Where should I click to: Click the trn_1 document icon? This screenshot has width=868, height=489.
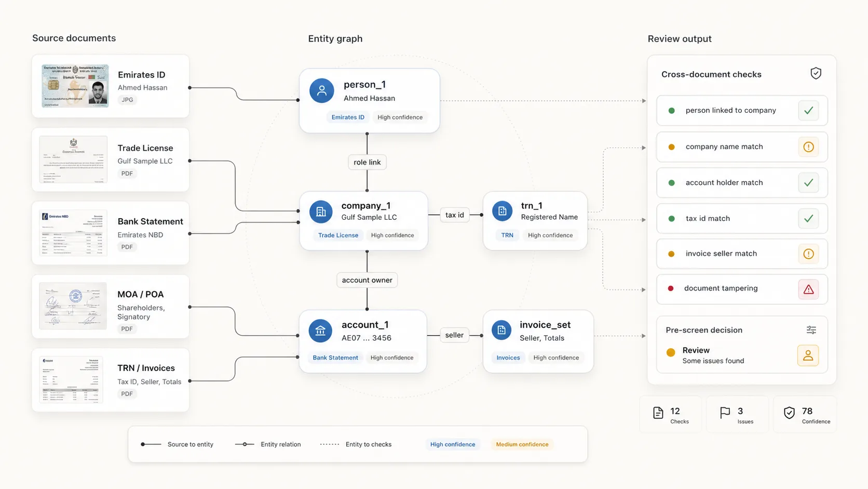(502, 211)
